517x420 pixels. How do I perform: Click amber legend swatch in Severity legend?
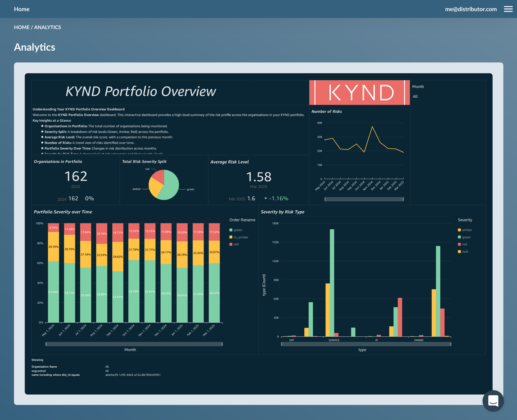point(459,230)
